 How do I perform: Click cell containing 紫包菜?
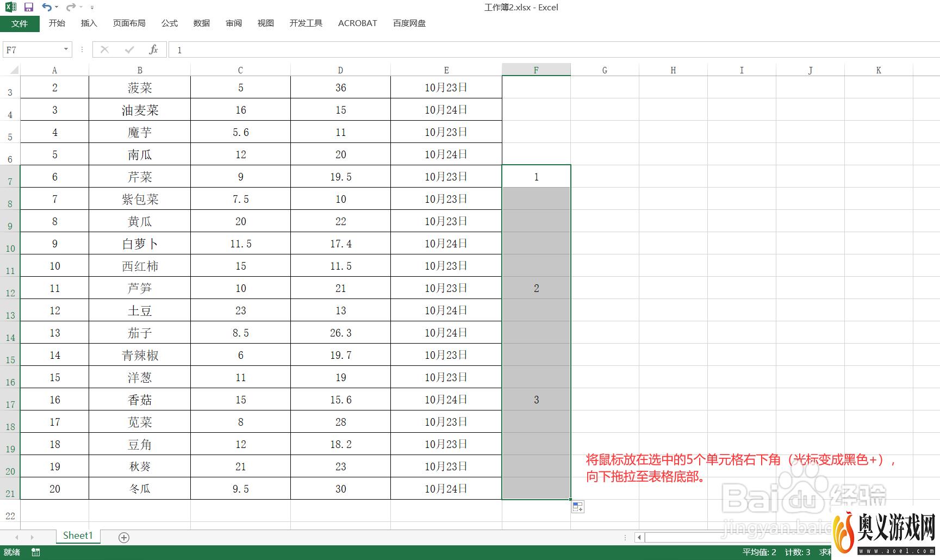pyautogui.click(x=140, y=199)
